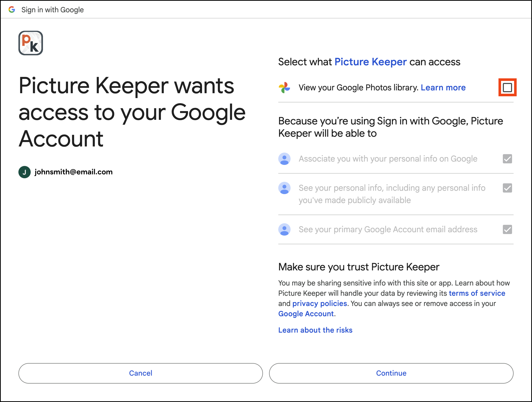Click 'Learn about the risks'
Viewport: 532px width, 402px height.
[315, 330]
